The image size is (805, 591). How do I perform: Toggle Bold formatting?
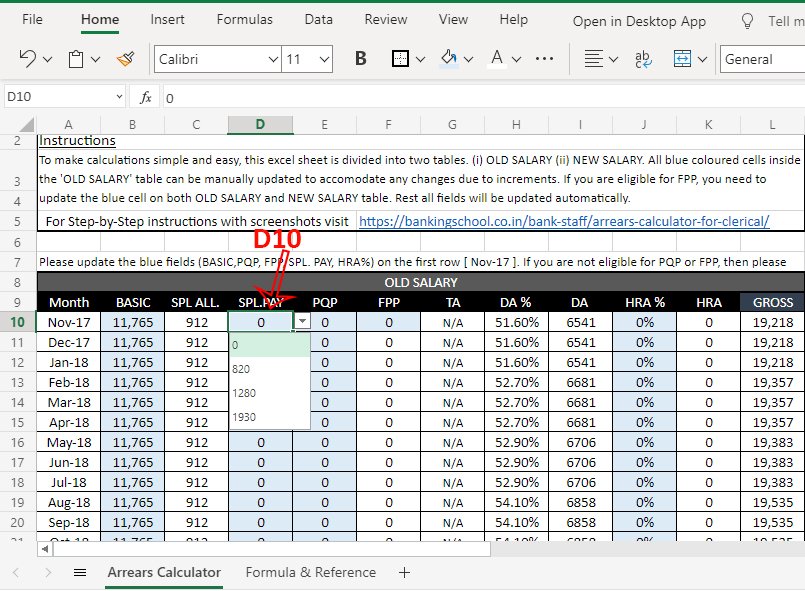coord(361,59)
